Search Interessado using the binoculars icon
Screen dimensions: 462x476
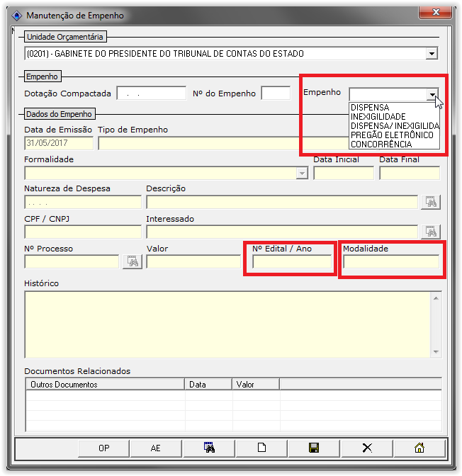coord(431,232)
